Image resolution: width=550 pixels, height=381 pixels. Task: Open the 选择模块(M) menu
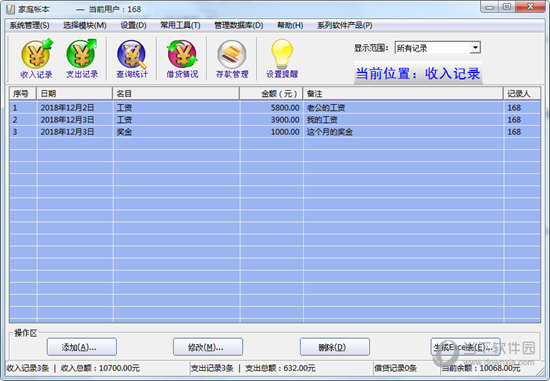(85, 25)
